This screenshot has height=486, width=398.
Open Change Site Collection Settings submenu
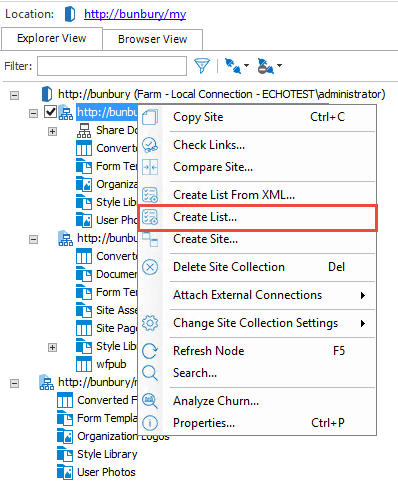tap(257, 323)
